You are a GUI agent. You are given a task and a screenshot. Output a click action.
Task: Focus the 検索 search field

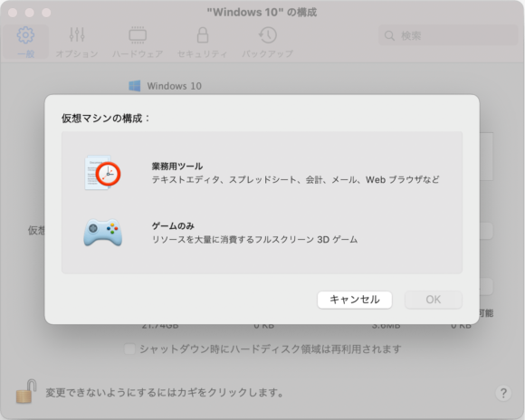pyautogui.click(x=449, y=35)
